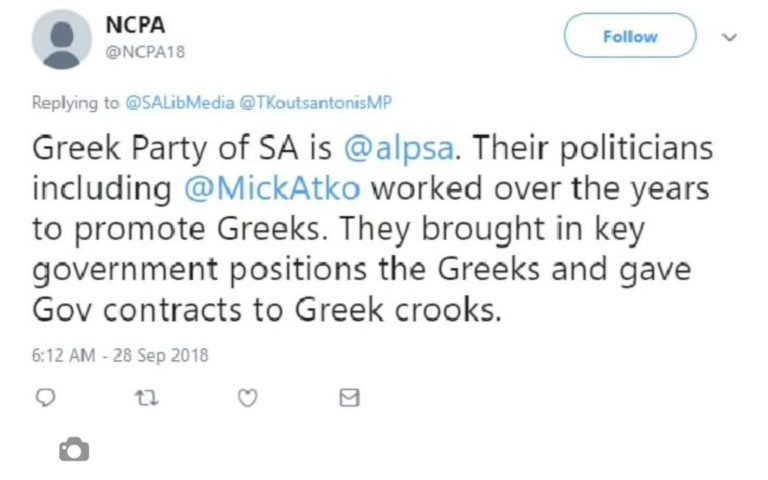
Task: Click the tweet text about Greek crooks
Action: 372,228
